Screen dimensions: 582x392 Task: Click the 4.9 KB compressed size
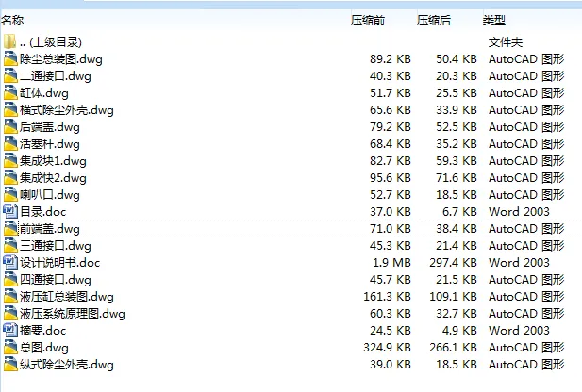tap(459, 330)
